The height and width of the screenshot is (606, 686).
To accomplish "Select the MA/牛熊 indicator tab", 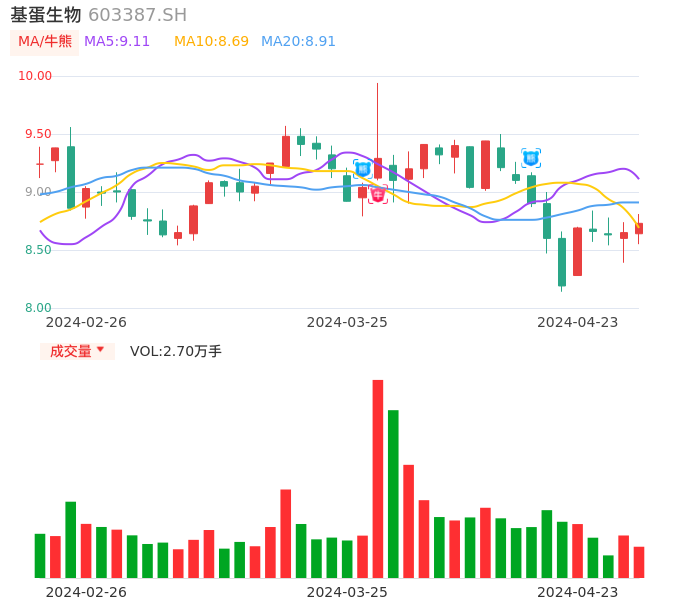I will pos(45,42).
